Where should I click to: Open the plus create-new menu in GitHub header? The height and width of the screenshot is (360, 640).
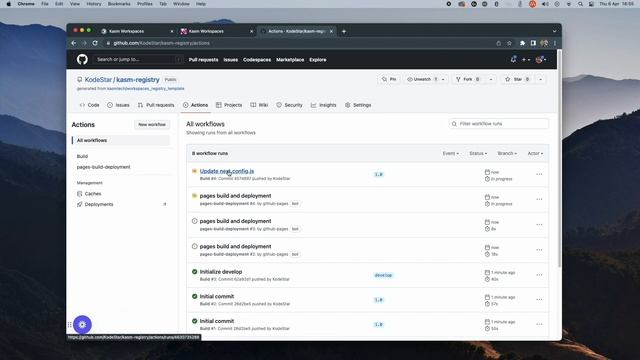pyautogui.click(x=526, y=60)
